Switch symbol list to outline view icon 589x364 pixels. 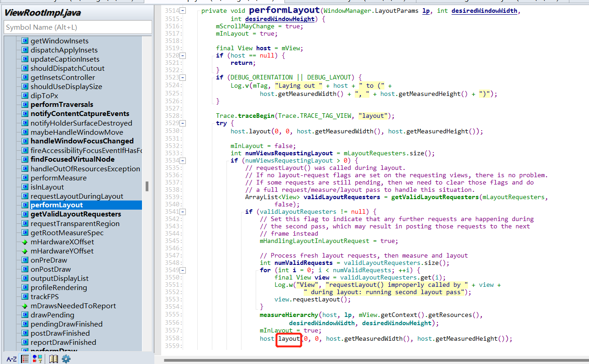[26, 359]
